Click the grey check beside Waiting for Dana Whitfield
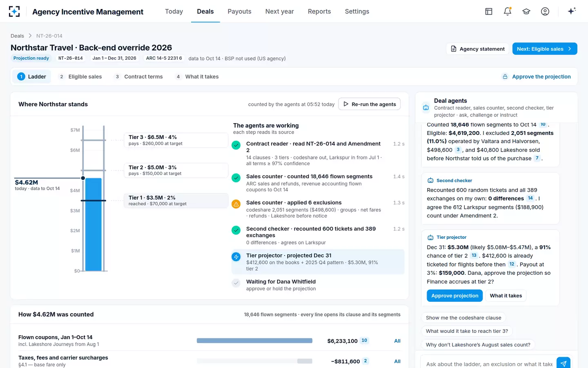Viewport: 588px width, 368px height. tap(236, 283)
